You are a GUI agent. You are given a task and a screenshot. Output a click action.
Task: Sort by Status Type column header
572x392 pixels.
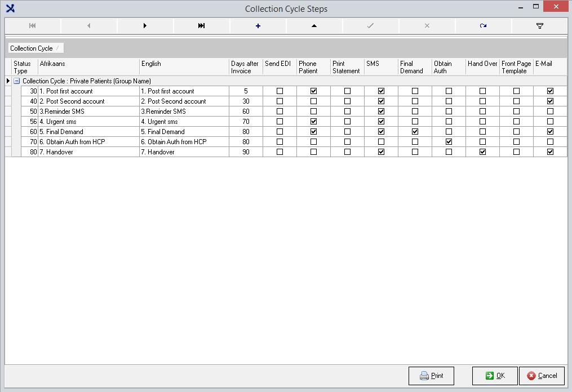tap(25, 67)
